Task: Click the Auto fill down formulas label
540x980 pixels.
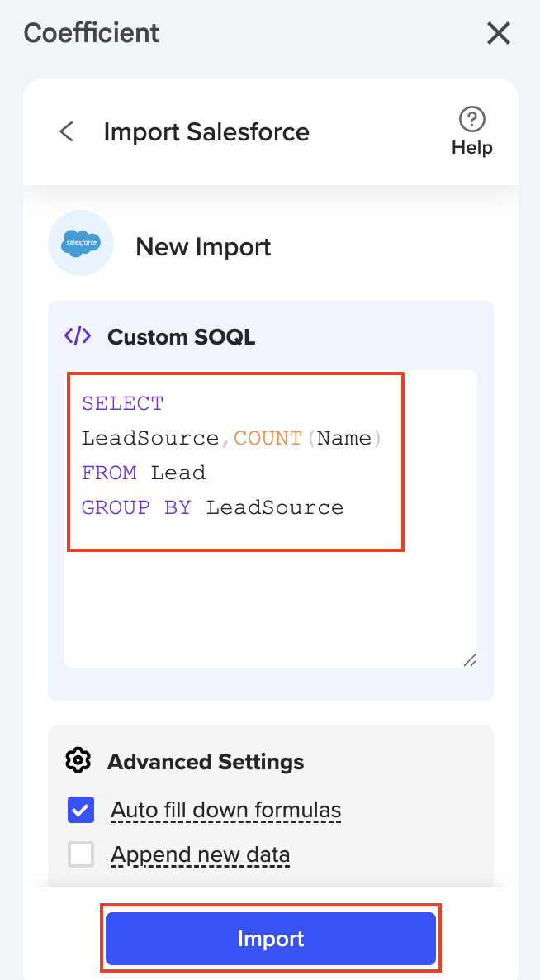Action: point(225,811)
